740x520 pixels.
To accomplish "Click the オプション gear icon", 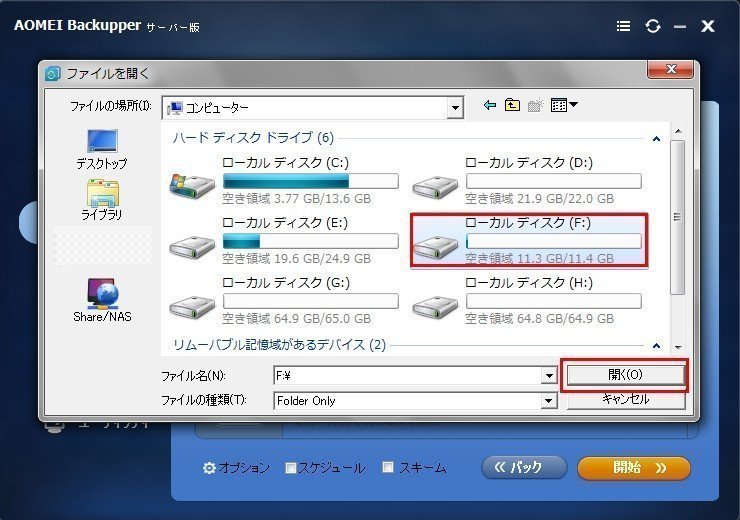I will tap(209, 468).
